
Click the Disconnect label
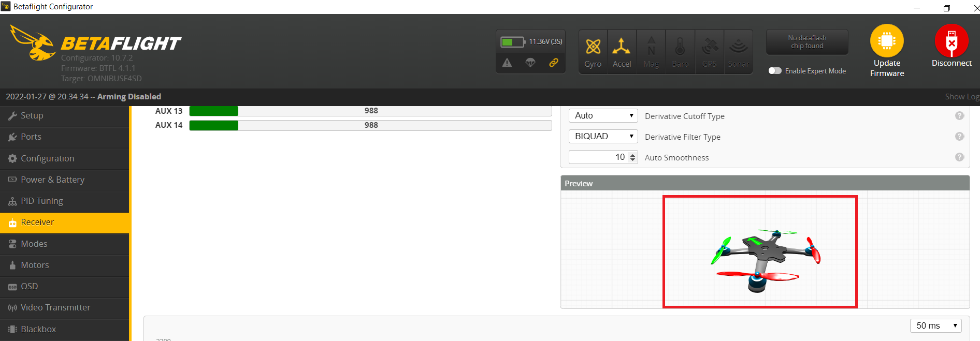click(x=952, y=63)
